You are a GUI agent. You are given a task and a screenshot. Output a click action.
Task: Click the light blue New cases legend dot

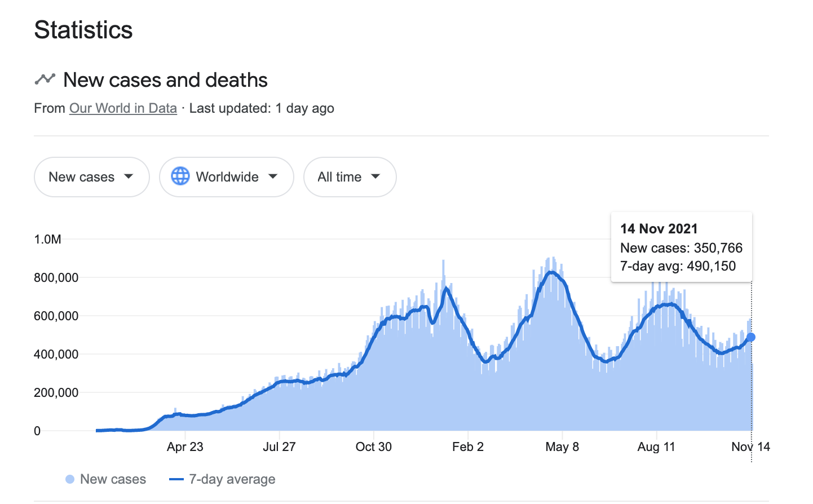[x=70, y=479]
